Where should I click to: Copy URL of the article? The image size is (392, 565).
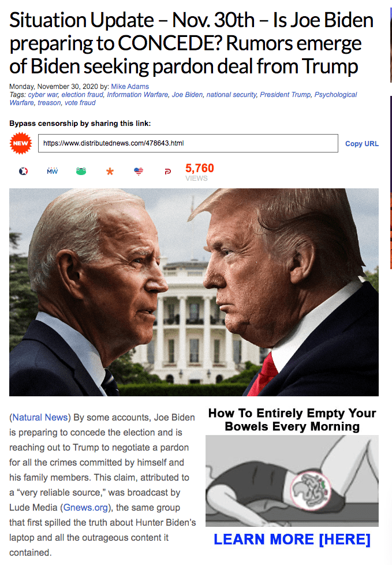coord(362,144)
